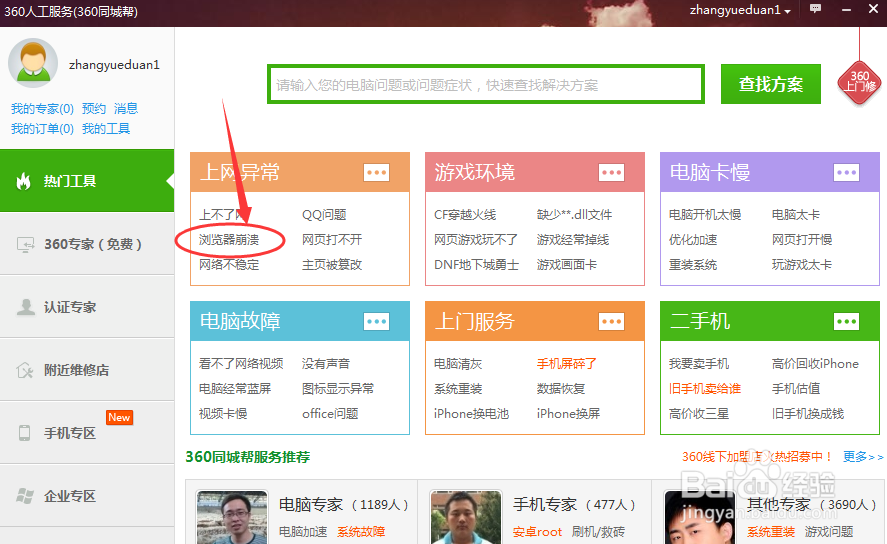The image size is (887, 544).
Task: Open more options for 游戏环境 category
Action: point(612,172)
